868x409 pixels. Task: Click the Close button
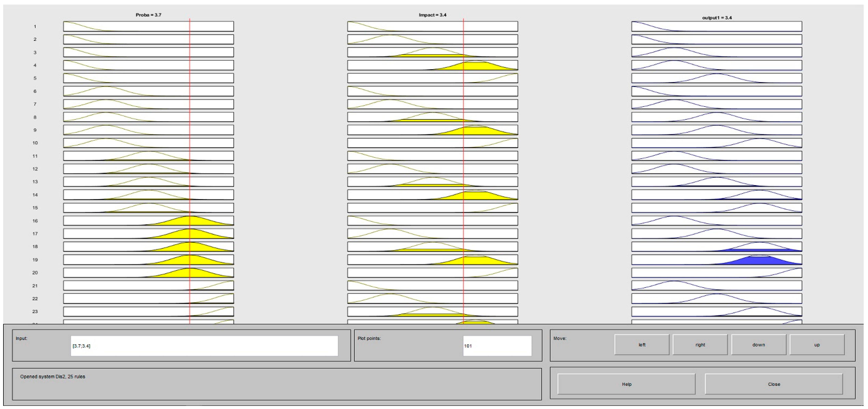[774, 384]
